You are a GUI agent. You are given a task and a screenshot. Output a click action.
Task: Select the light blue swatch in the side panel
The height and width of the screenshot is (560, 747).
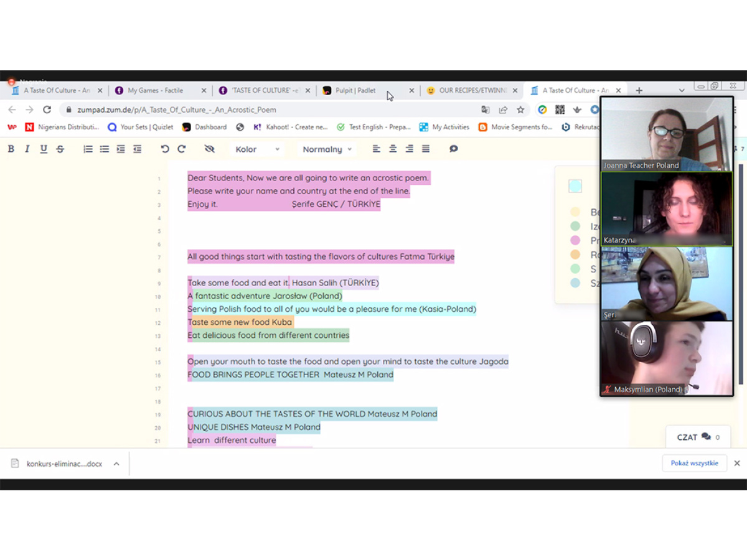coord(575,185)
